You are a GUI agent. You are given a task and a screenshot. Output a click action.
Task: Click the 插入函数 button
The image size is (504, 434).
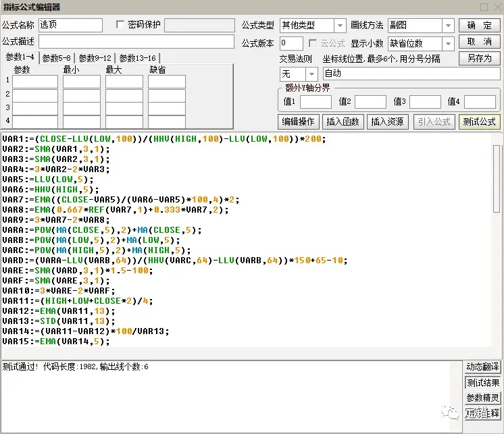click(x=343, y=121)
